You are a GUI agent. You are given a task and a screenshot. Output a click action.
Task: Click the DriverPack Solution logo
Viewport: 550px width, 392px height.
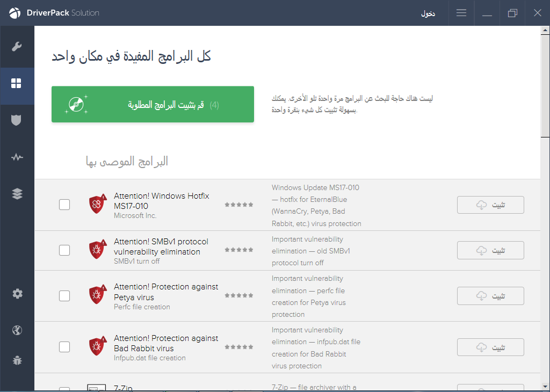(54, 13)
